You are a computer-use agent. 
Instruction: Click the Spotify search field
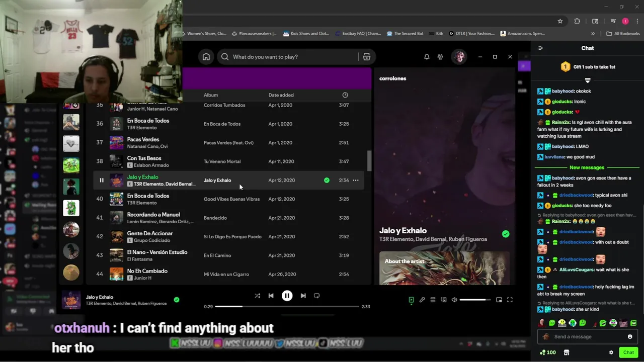(x=288, y=57)
